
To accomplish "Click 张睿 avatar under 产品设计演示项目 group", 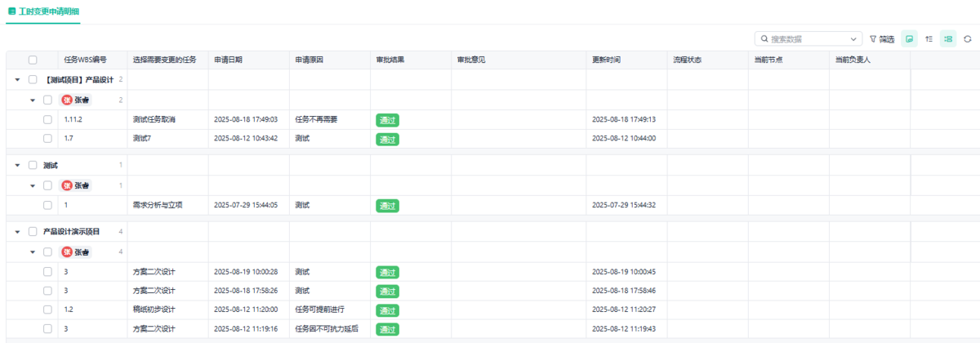I will pyautogui.click(x=67, y=252).
